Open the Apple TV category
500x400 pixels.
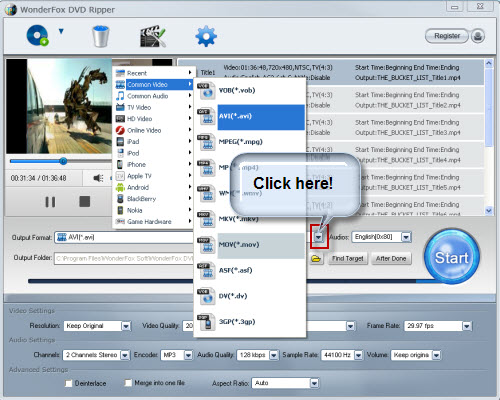pos(154,176)
